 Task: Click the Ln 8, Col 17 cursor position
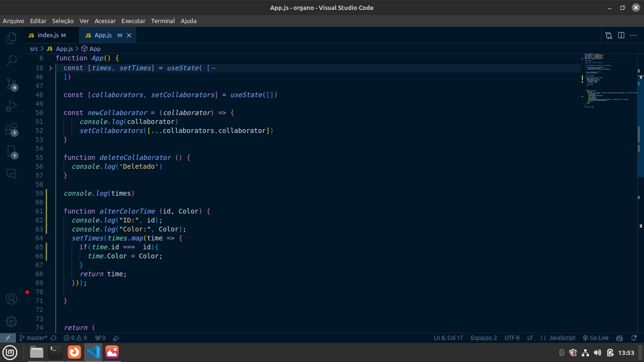tap(448, 338)
